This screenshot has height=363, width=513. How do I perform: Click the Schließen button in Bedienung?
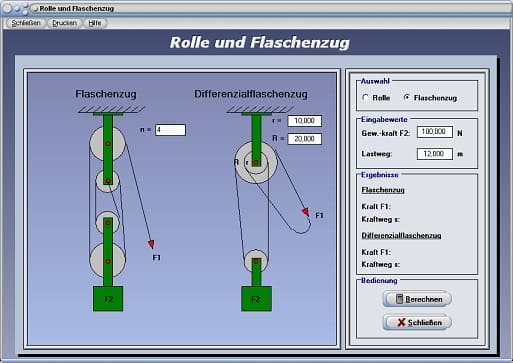[417, 322]
